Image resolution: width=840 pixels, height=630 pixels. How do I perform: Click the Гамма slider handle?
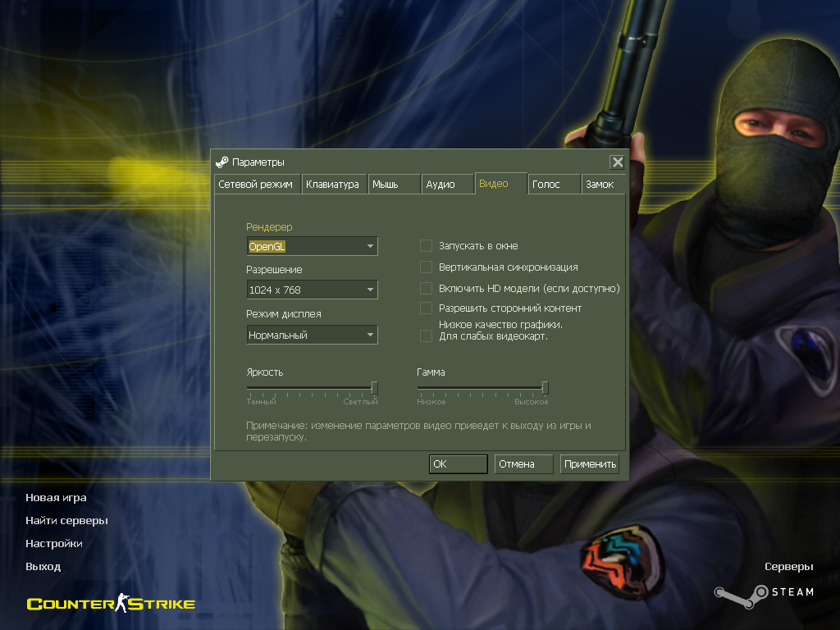545,388
